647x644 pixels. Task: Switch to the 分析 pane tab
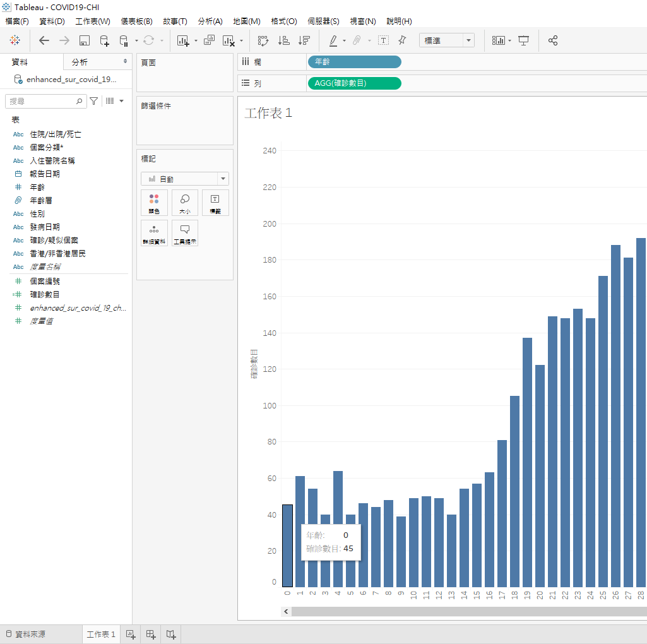point(80,62)
